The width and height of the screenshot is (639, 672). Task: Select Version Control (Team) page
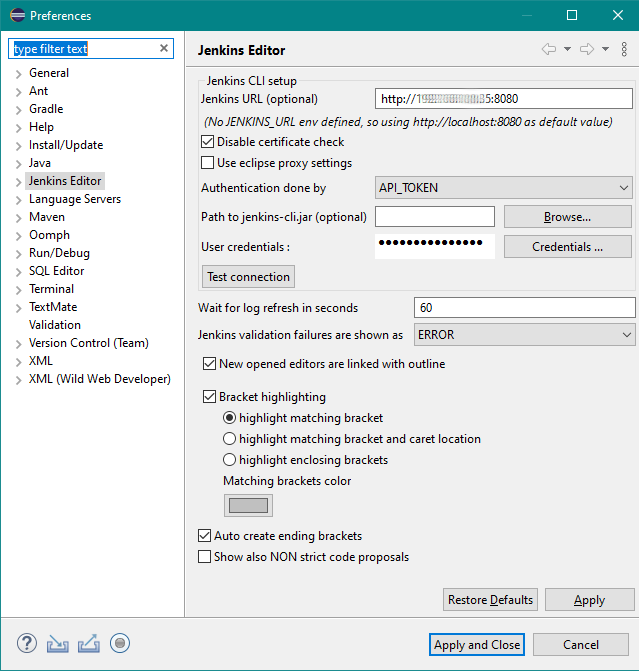(89, 343)
